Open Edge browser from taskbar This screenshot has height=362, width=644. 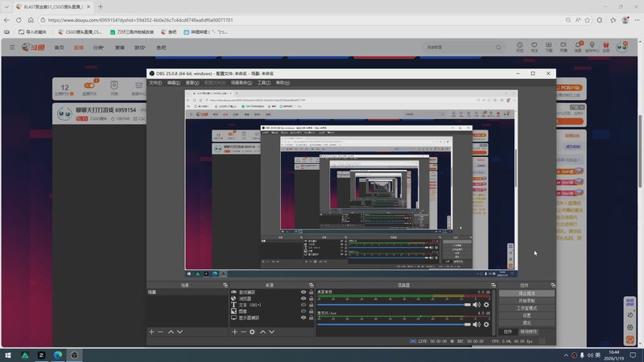(x=58, y=355)
